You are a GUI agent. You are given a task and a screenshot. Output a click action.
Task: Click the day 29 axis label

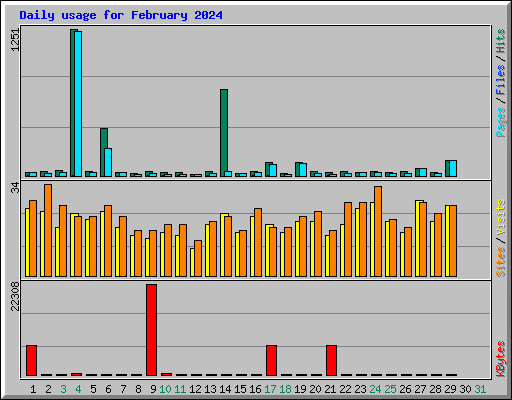tap(450, 389)
